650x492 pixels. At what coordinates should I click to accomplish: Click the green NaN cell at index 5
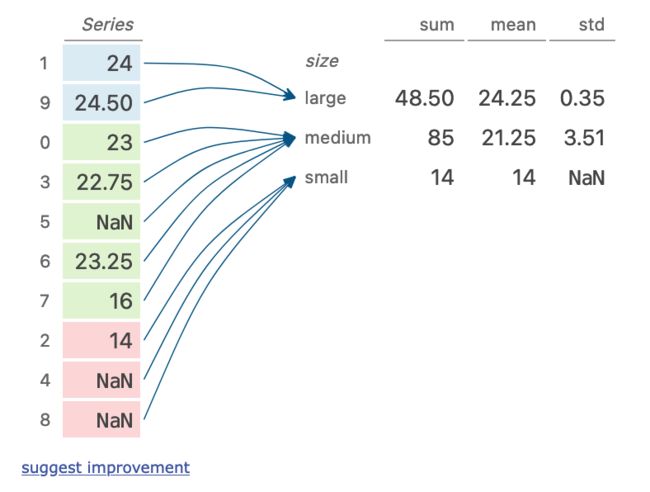102,221
